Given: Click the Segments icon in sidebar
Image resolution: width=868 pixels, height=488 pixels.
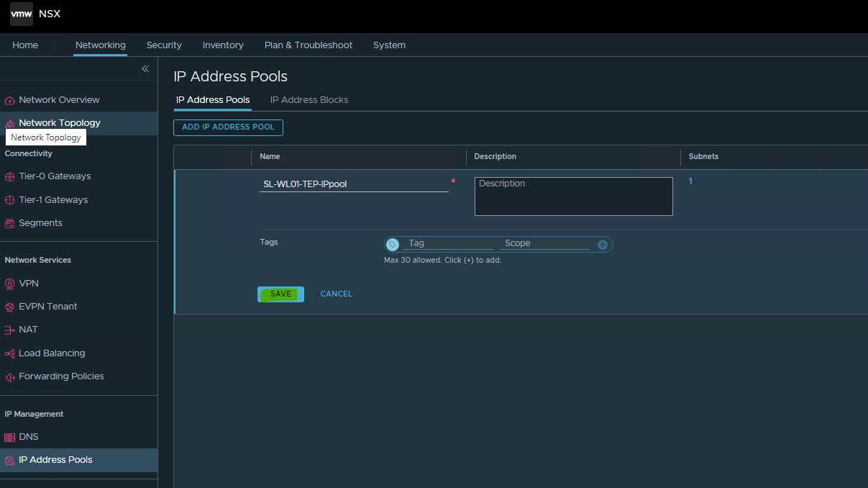Looking at the screenshot, I should click(9, 223).
